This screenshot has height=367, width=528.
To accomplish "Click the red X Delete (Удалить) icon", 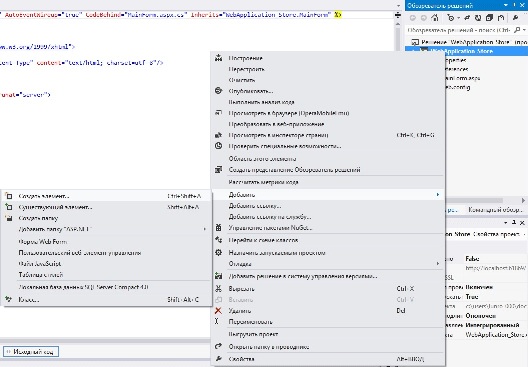I will tap(219, 310).
